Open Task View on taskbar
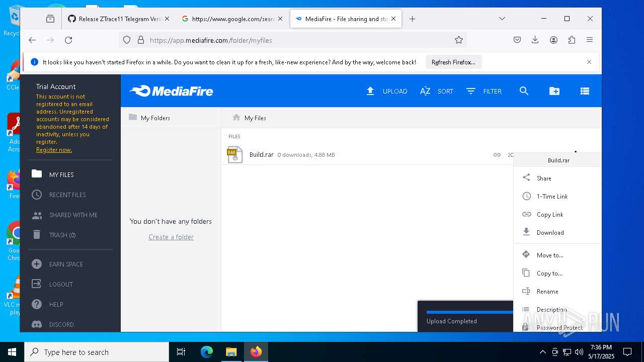Image resolution: width=644 pixels, height=362 pixels. pyautogui.click(x=181, y=352)
